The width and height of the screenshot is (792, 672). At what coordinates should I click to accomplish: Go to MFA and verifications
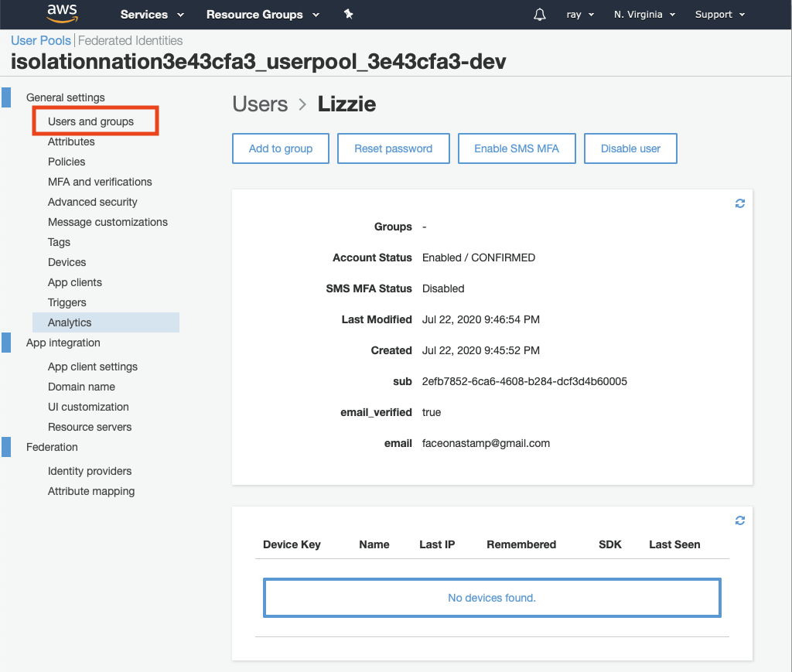point(100,182)
